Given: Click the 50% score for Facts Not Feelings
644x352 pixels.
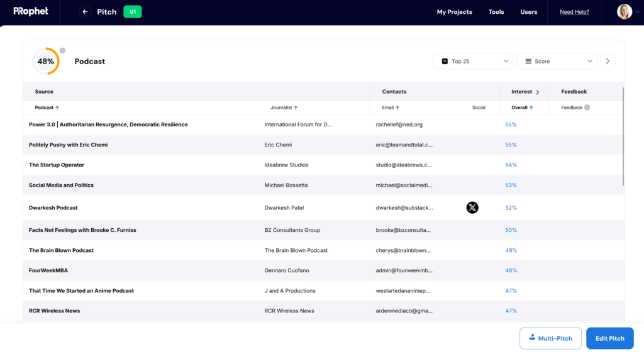Looking at the screenshot, I should point(511,230).
